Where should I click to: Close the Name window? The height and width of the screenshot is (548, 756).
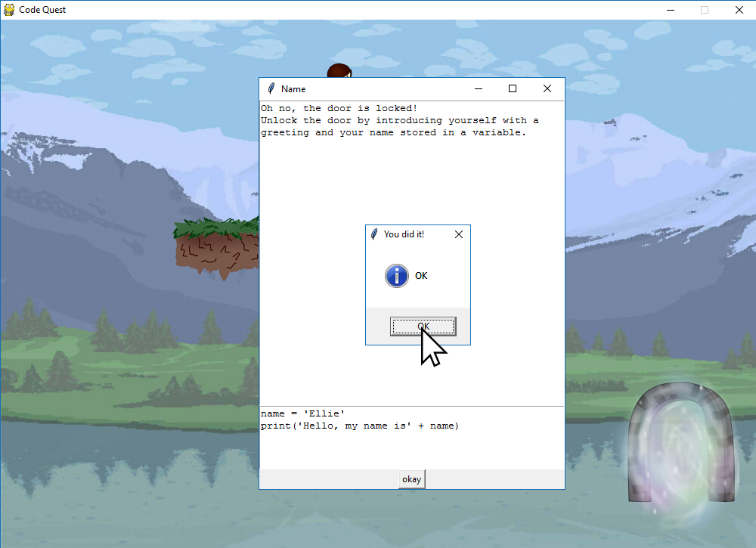pyautogui.click(x=547, y=88)
